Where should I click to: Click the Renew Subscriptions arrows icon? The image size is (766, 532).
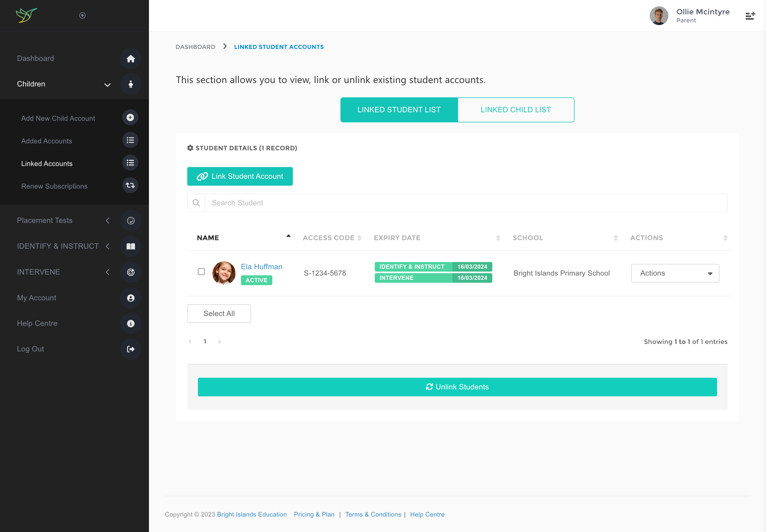[130, 185]
